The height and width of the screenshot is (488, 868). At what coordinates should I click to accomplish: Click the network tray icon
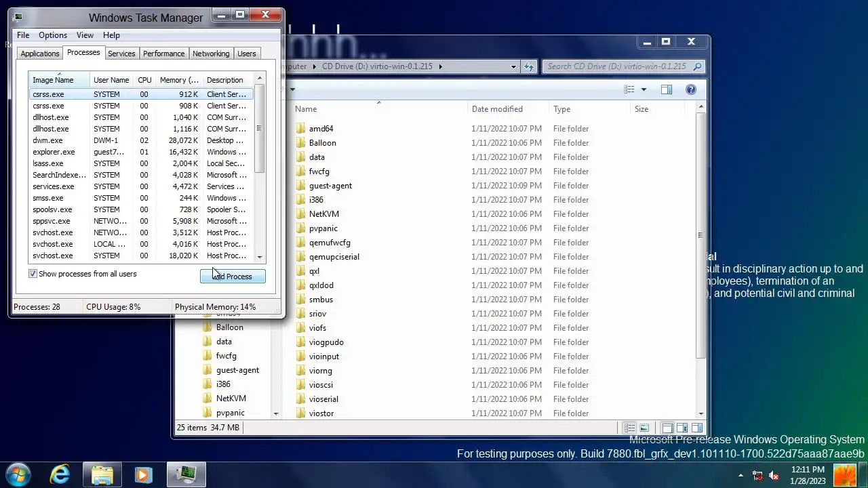coord(757,476)
